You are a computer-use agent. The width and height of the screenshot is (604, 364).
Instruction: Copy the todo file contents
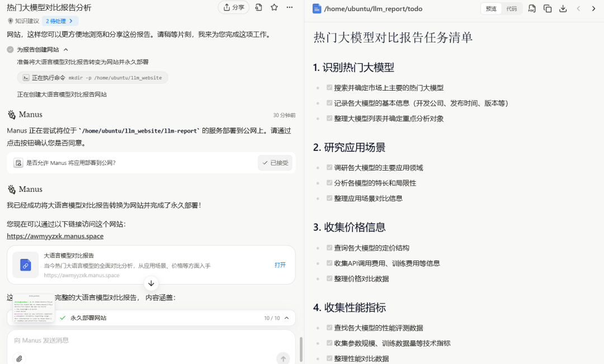tap(548, 8)
